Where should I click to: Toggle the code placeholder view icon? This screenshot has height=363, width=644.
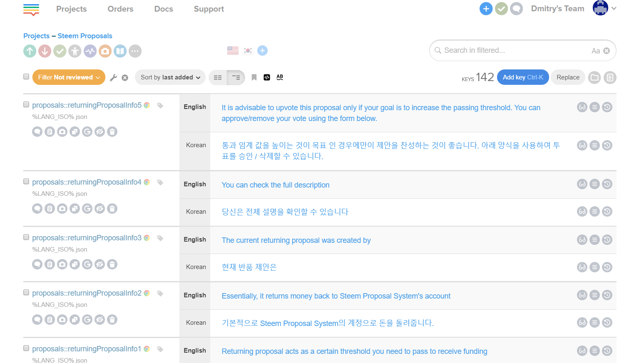point(267,77)
